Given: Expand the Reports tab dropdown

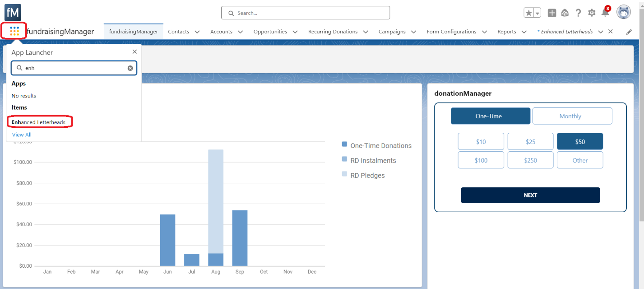Looking at the screenshot, I should coord(524,32).
